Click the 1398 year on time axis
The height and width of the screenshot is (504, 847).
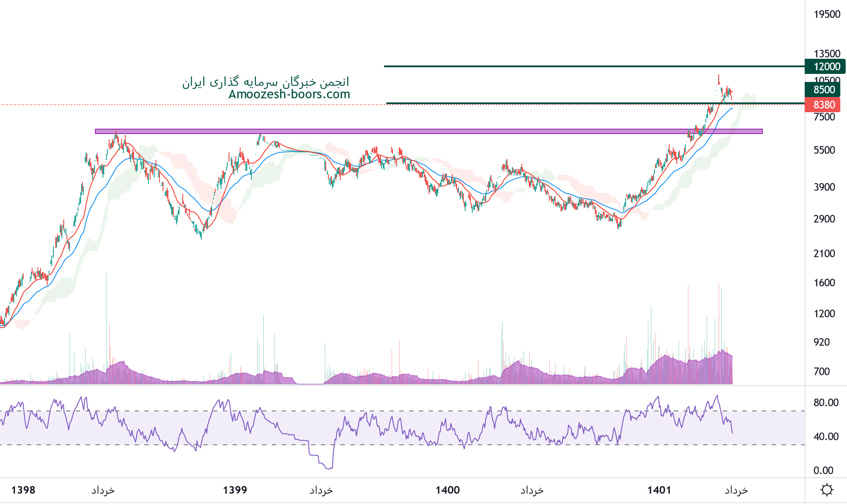23,490
